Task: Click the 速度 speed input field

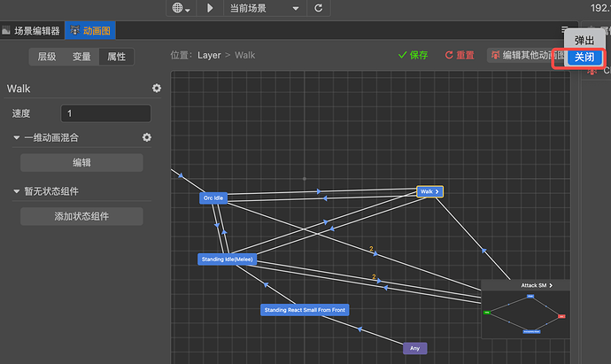Action: pyautogui.click(x=105, y=113)
